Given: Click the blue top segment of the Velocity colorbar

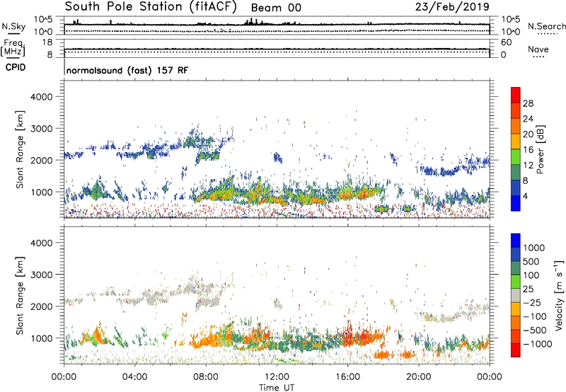Looking at the screenshot, I should 516,241.
